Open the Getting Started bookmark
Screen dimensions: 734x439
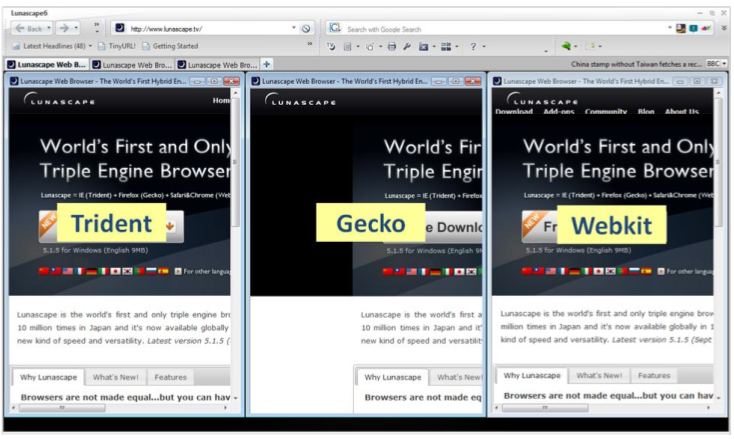170,46
